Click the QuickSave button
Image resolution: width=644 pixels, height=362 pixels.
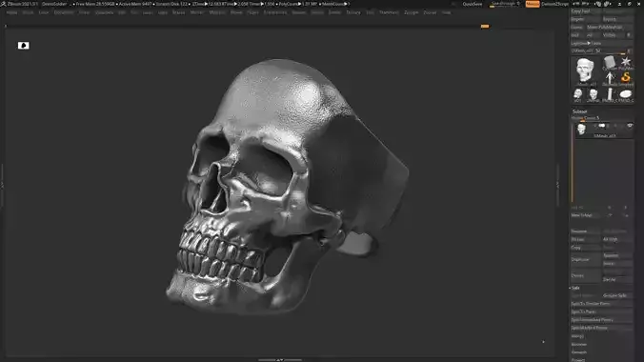(473, 4)
